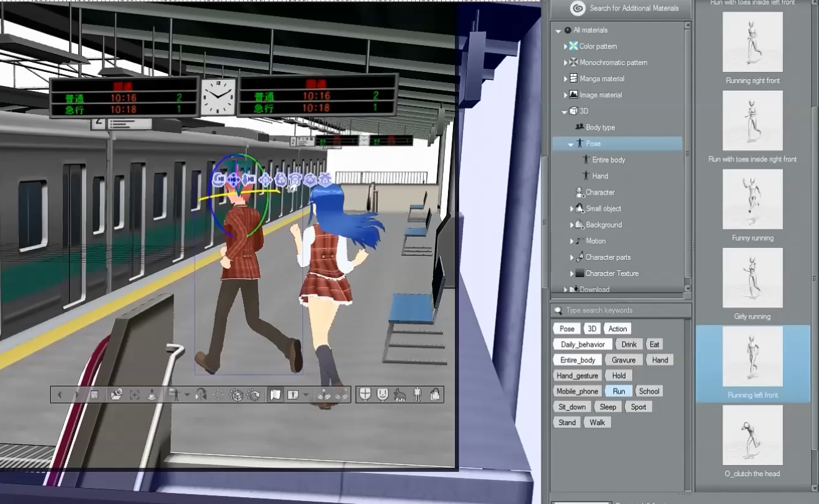
Task: Click the Clip Studio spiral search icon
Action: click(x=577, y=8)
